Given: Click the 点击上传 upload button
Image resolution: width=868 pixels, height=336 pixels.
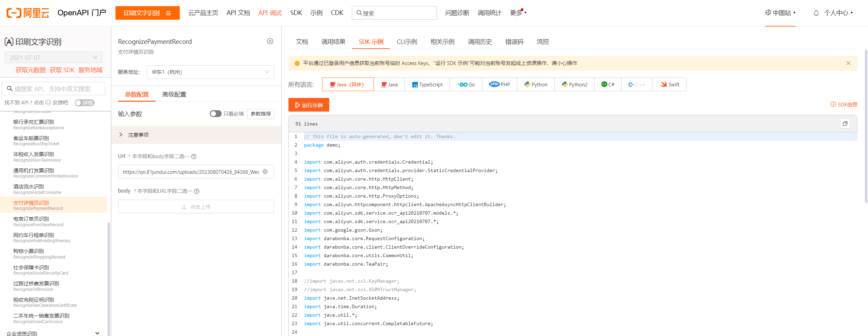Looking at the screenshot, I should coord(196,206).
